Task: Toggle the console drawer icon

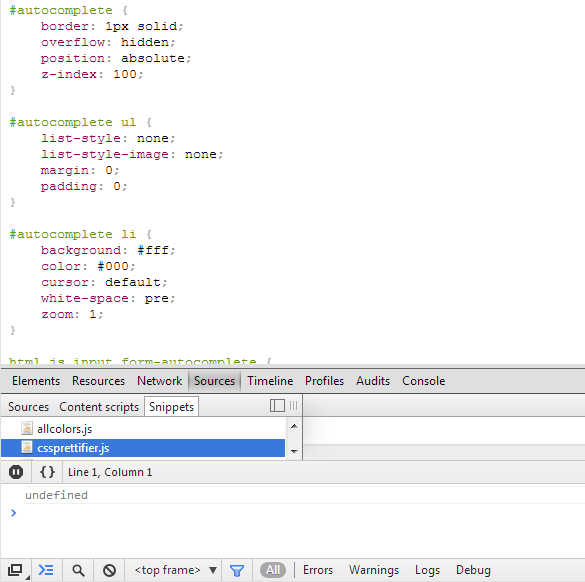Action: 46,570
